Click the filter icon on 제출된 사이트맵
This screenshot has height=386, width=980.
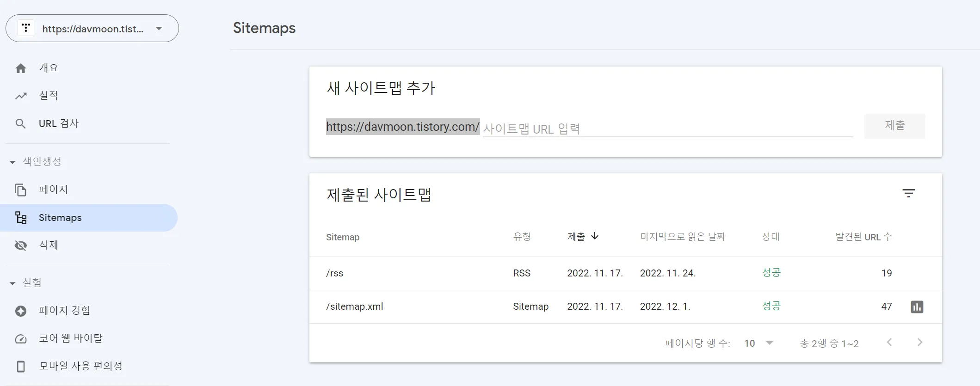(x=910, y=193)
